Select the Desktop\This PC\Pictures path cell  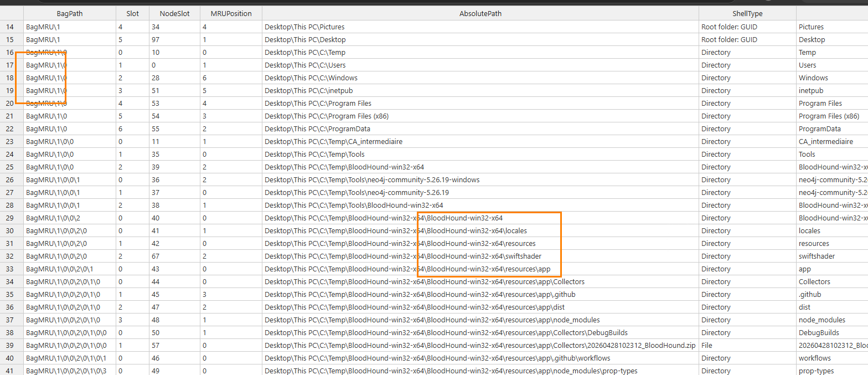(480, 27)
